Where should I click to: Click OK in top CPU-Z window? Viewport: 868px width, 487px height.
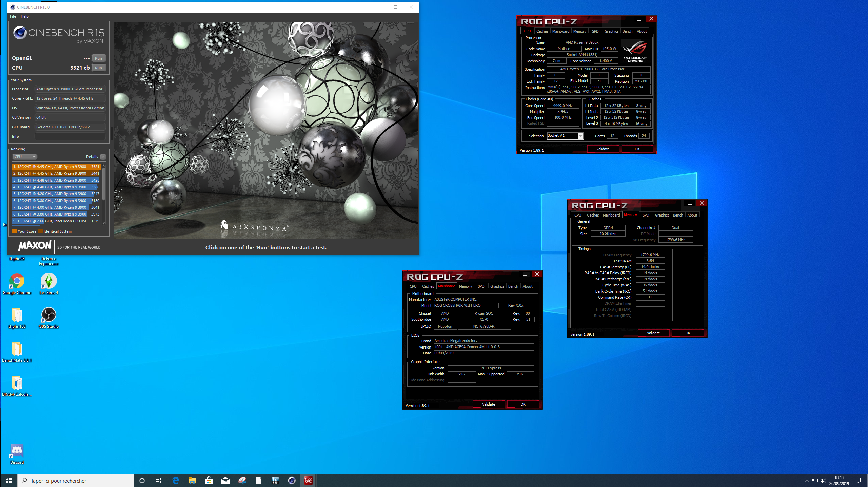coord(637,149)
